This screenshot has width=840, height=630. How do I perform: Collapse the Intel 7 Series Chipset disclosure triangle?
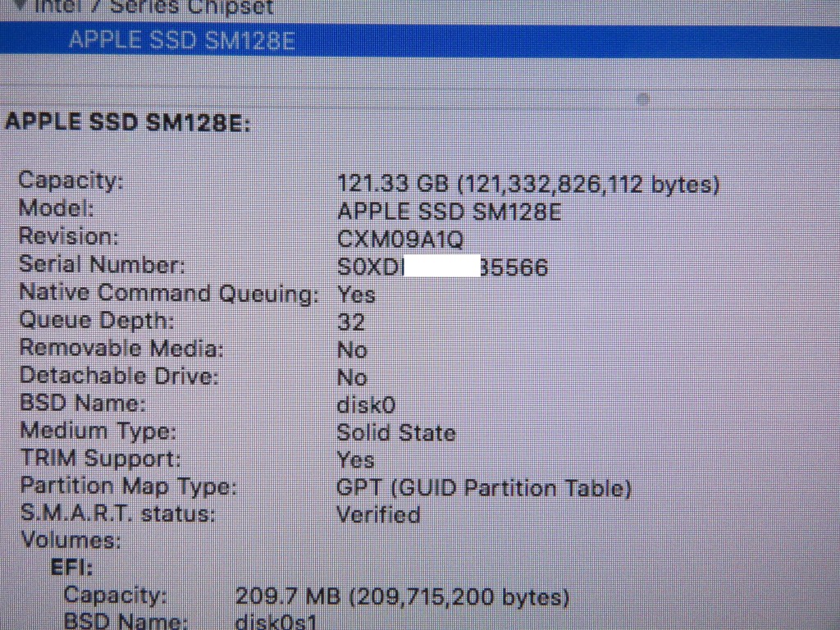(21, 6)
